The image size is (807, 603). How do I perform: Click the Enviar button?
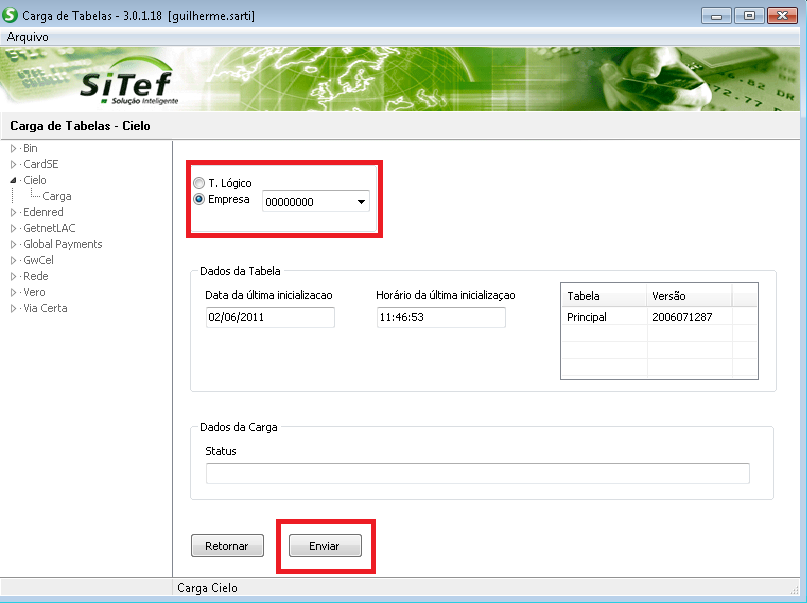[325, 546]
